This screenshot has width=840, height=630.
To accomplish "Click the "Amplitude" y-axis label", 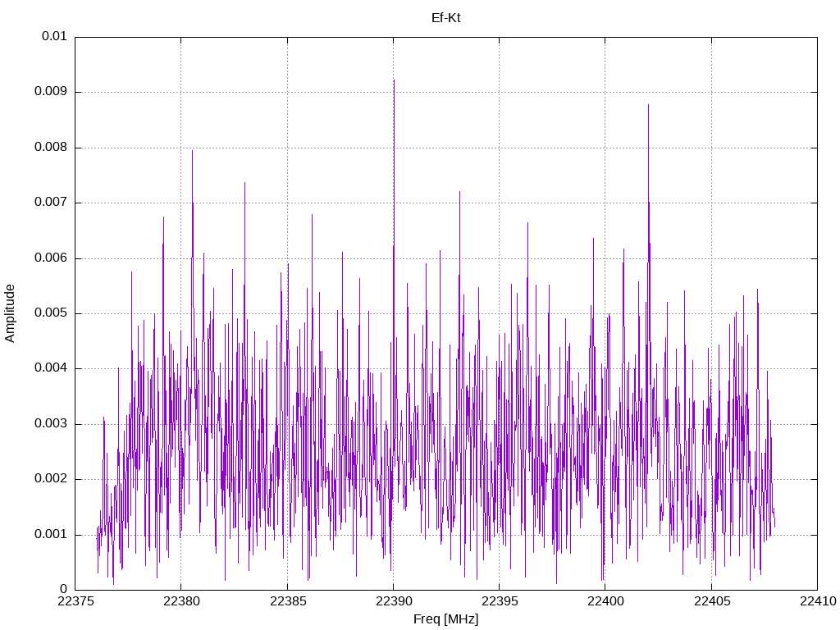I will tap(10, 313).
